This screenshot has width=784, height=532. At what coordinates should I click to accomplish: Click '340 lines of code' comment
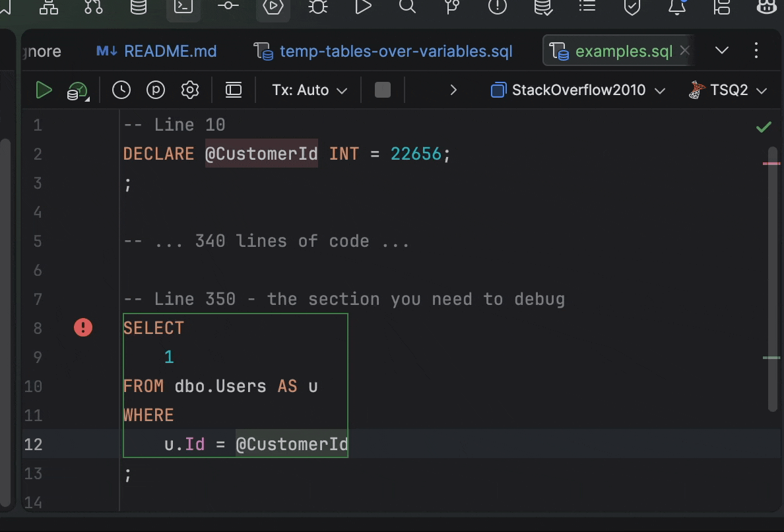[282, 242]
